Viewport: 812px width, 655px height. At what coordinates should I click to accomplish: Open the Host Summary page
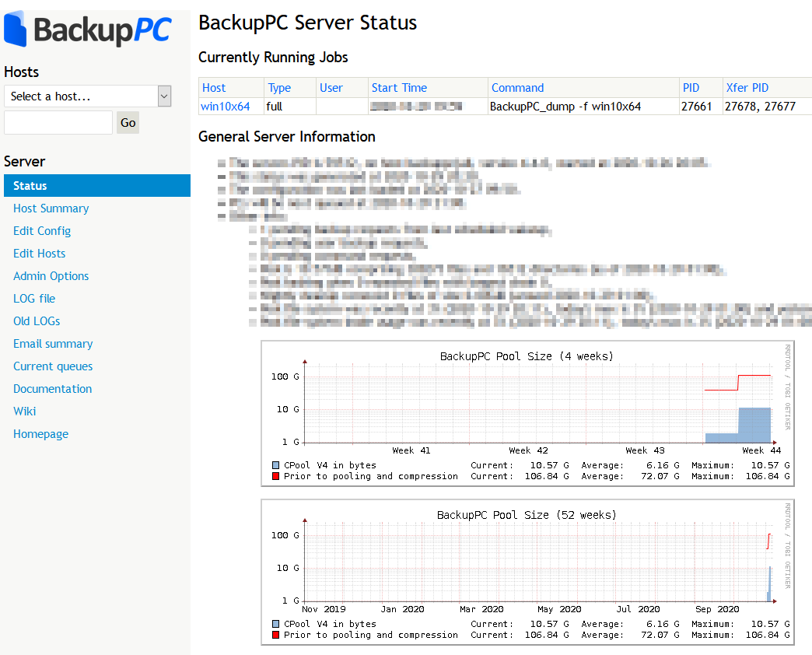point(51,208)
